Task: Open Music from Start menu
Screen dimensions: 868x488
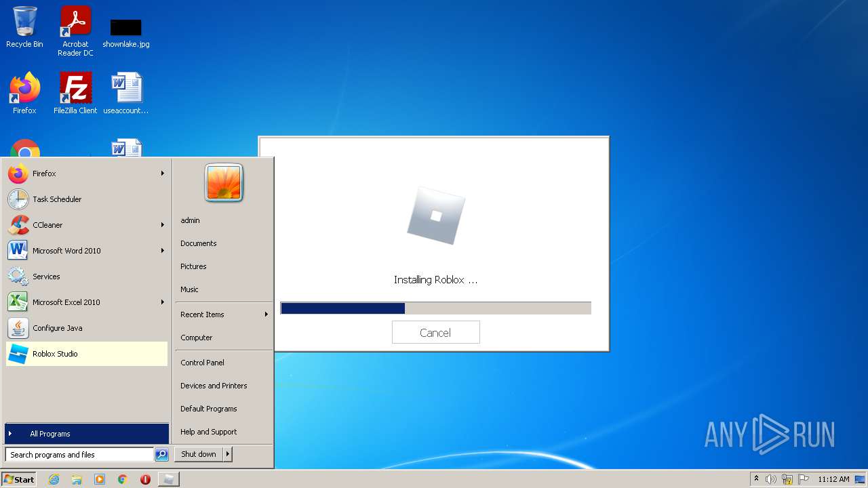Action: point(189,289)
